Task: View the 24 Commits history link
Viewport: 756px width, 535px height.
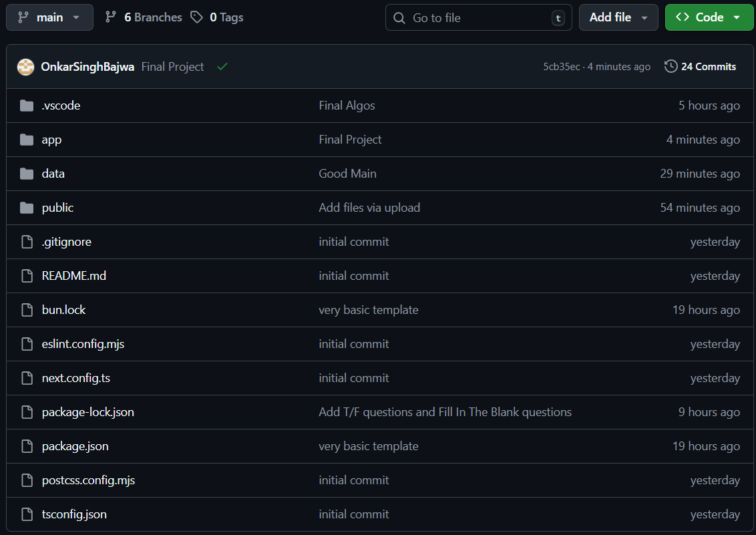Action: click(x=708, y=67)
